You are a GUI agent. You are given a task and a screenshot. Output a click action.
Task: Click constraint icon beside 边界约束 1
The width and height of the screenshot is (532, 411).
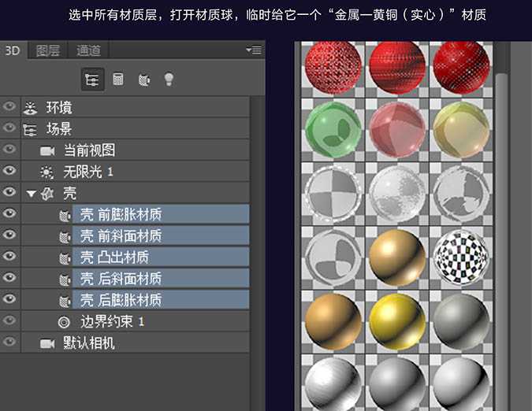[64, 322]
